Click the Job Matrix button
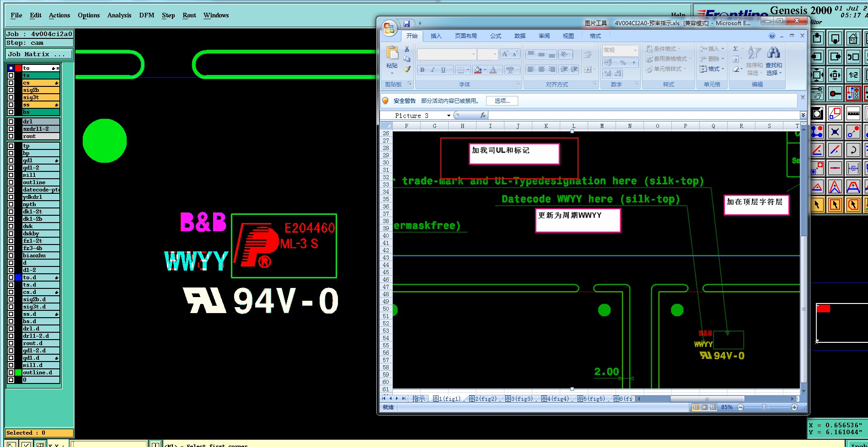The image size is (868, 447). click(39, 54)
